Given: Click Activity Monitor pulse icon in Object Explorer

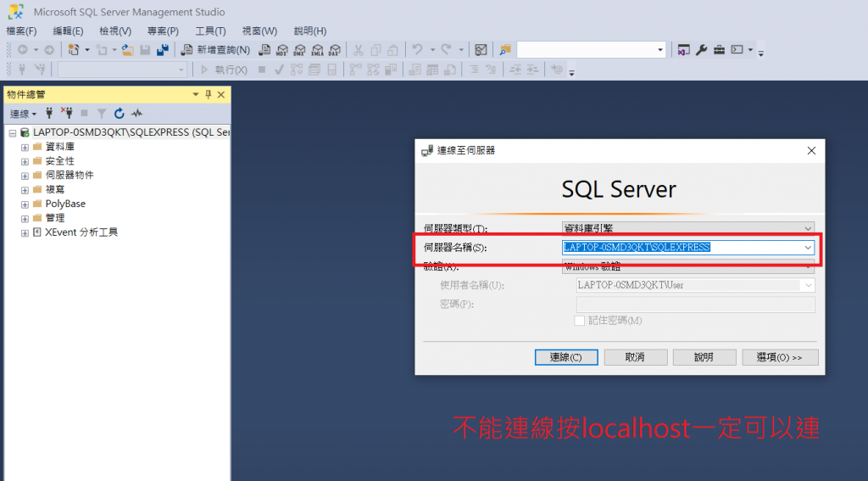Looking at the screenshot, I should (x=136, y=113).
